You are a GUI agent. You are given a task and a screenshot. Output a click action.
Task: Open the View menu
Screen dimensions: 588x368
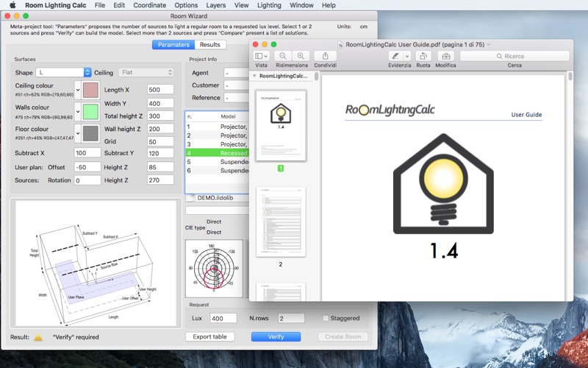241,5
